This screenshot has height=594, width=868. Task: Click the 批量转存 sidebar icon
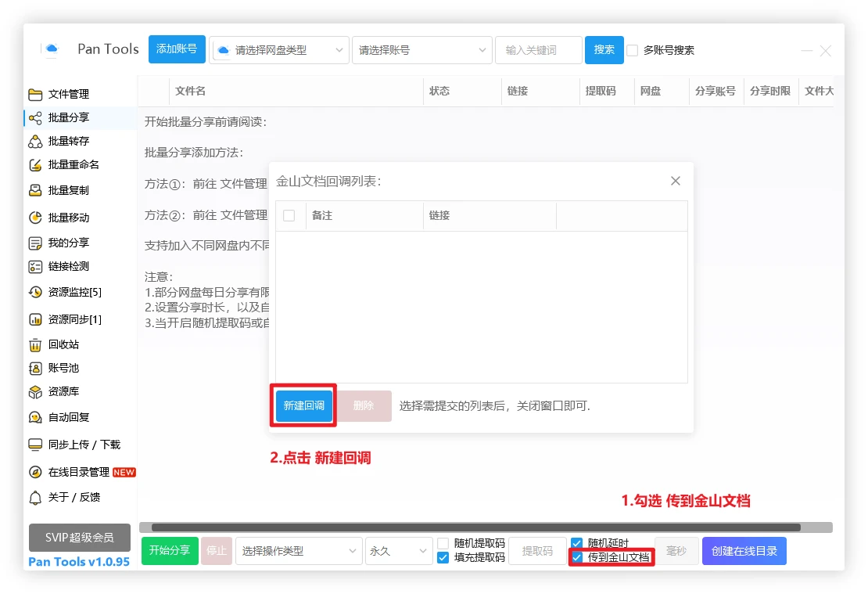(35, 142)
